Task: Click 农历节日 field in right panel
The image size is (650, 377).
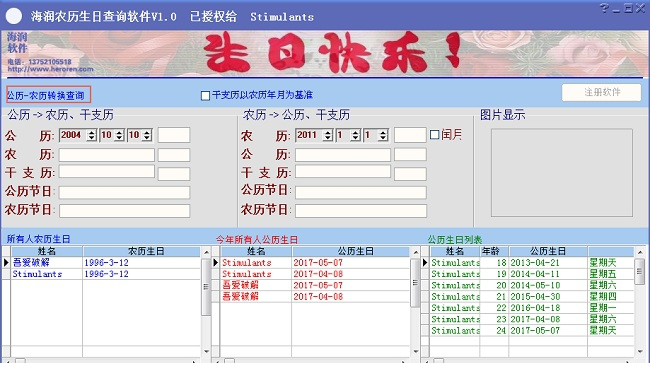Action: 361,211
